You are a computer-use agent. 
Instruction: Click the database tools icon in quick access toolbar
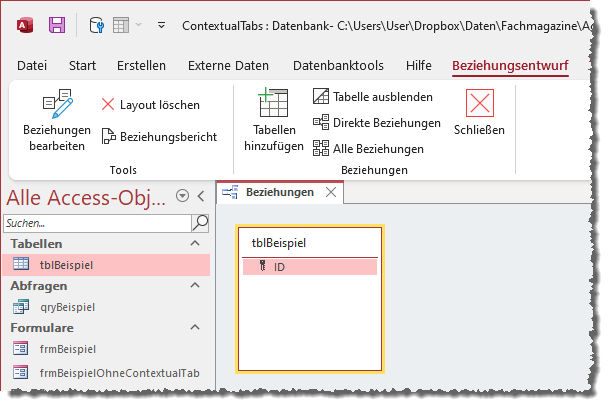tap(96, 25)
